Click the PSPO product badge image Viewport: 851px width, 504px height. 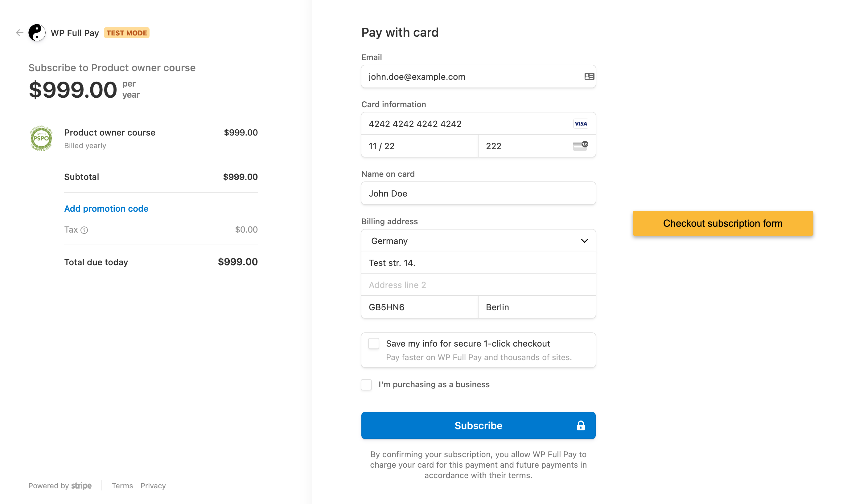(41, 138)
